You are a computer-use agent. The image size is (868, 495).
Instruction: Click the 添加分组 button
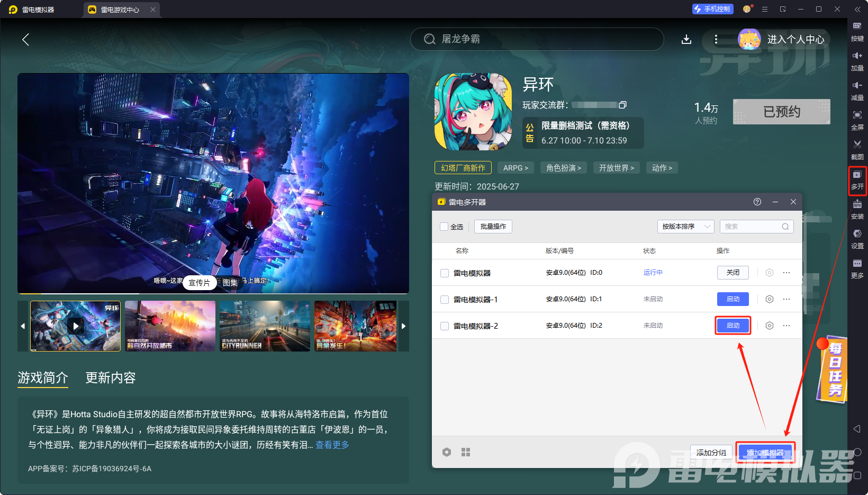(711, 453)
